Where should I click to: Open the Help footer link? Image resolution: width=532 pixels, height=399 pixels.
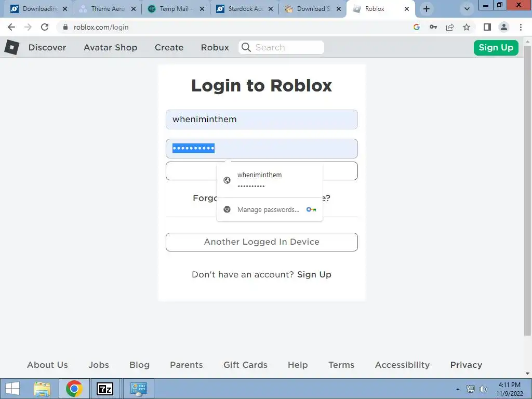(298, 365)
